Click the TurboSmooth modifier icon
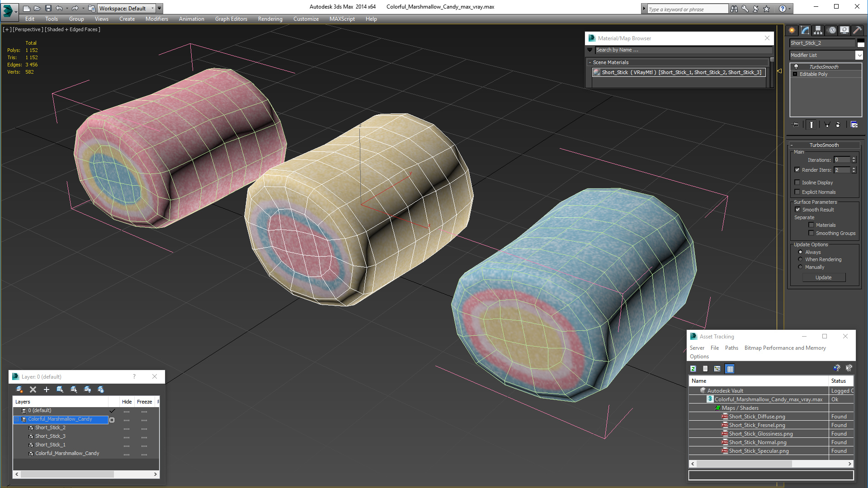 796,67
